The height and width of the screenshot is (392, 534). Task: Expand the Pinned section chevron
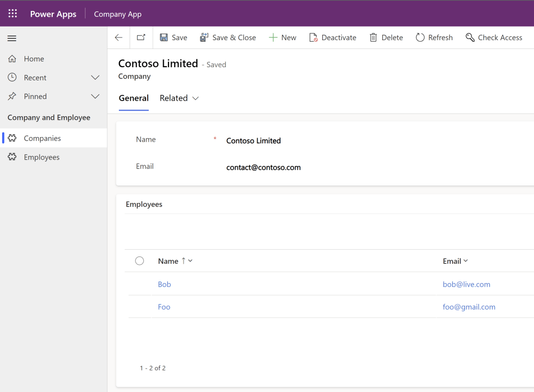pos(95,96)
